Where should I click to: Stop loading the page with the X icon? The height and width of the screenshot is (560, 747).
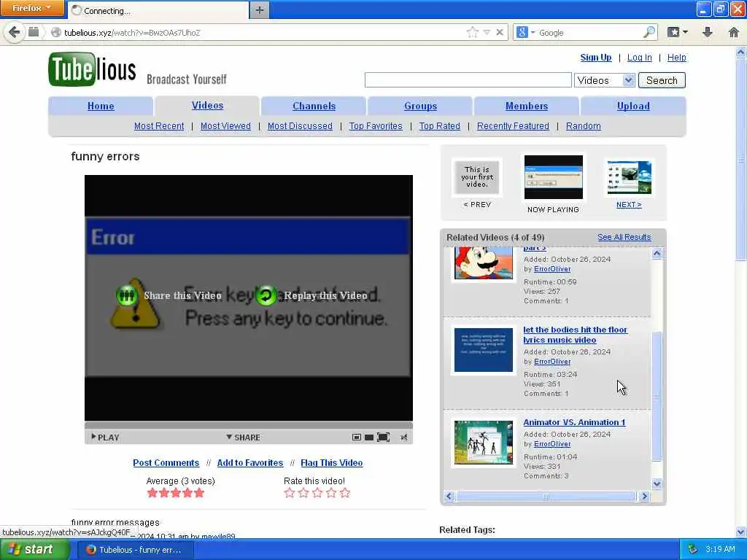point(500,32)
